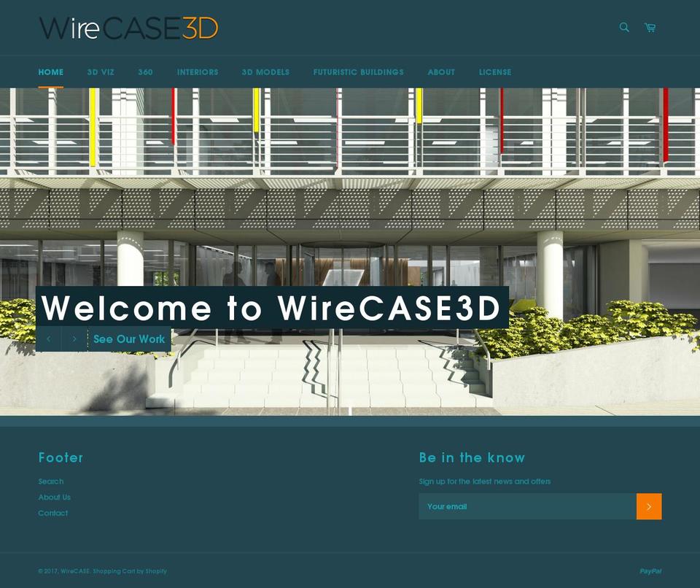Viewport: 700px width, 588px height.
Task: Click the Welcome to WireCASE3D heading
Action: click(271, 308)
